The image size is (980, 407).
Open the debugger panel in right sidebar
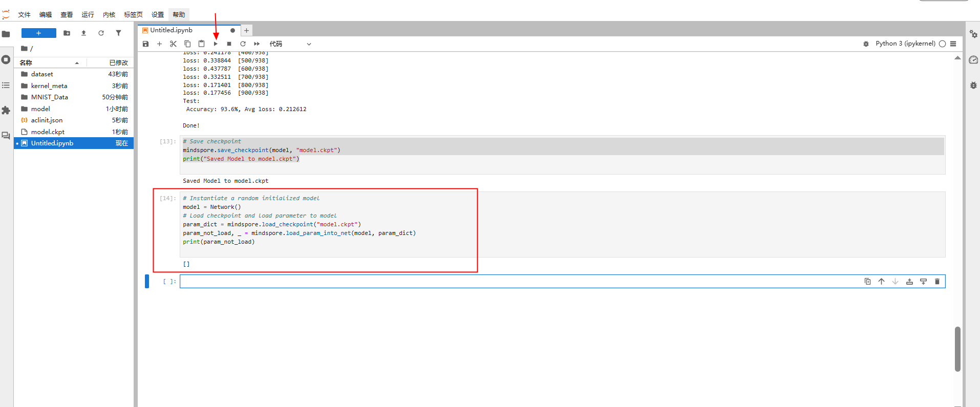(973, 85)
